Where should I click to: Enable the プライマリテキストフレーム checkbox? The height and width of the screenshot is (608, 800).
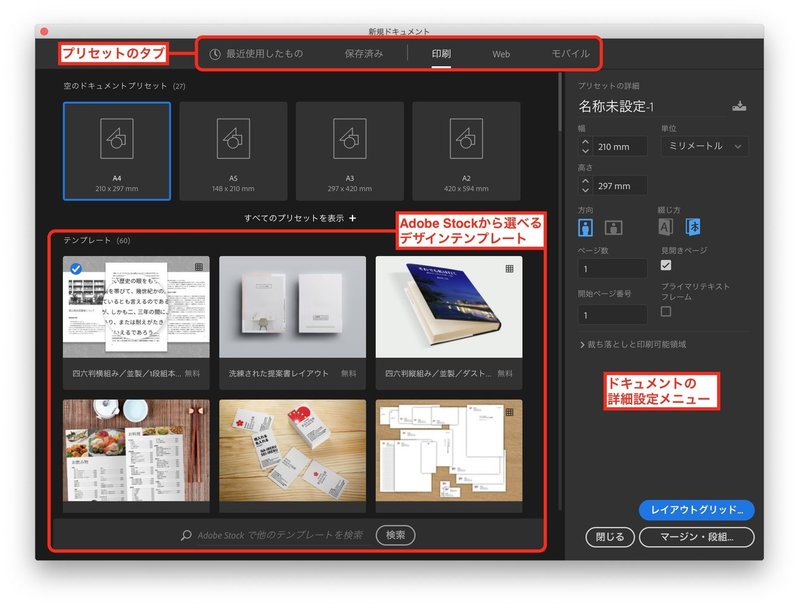click(667, 310)
